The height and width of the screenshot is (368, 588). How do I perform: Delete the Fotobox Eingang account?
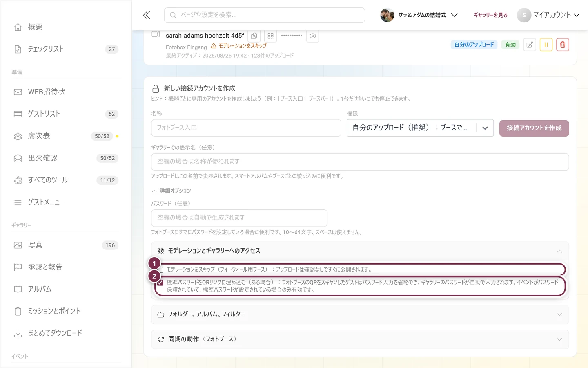(x=563, y=45)
